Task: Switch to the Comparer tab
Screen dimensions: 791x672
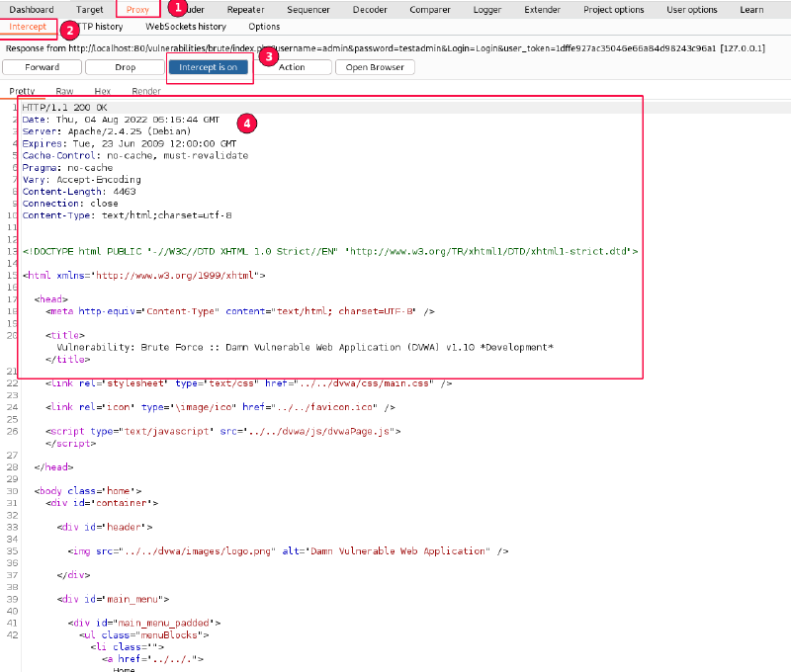Action: [x=429, y=10]
